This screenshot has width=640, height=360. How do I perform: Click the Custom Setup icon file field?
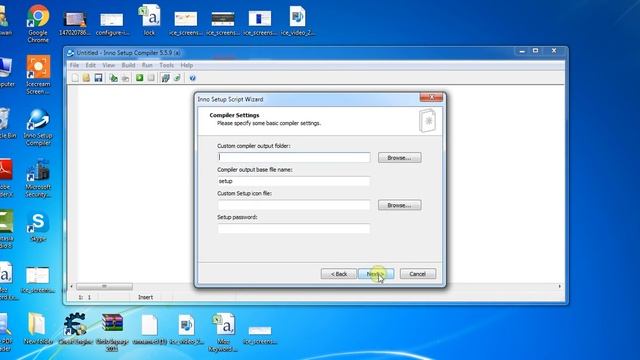tap(294, 205)
